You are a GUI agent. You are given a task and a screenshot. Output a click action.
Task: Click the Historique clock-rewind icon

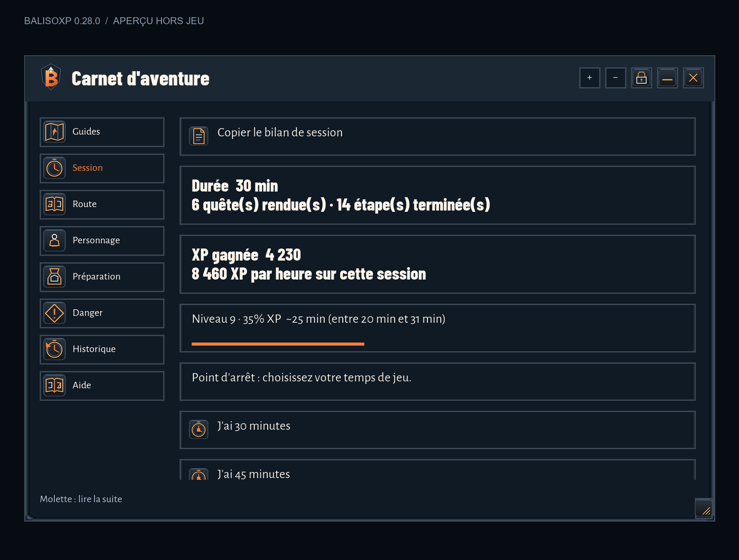click(54, 349)
